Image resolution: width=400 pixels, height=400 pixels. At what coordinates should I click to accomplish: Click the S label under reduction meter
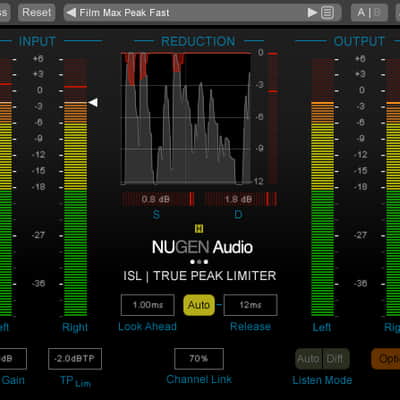[156, 214]
